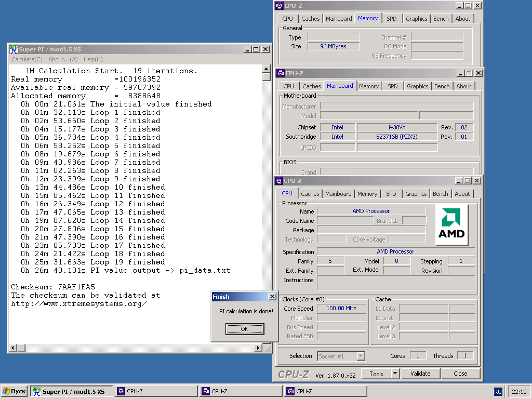Click the first CPU-Z taskbar button
532x399 pixels.
(156, 391)
